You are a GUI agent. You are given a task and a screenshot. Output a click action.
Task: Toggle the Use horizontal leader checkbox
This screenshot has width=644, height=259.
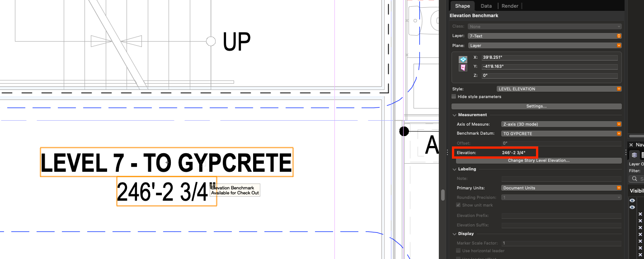pos(459,250)
